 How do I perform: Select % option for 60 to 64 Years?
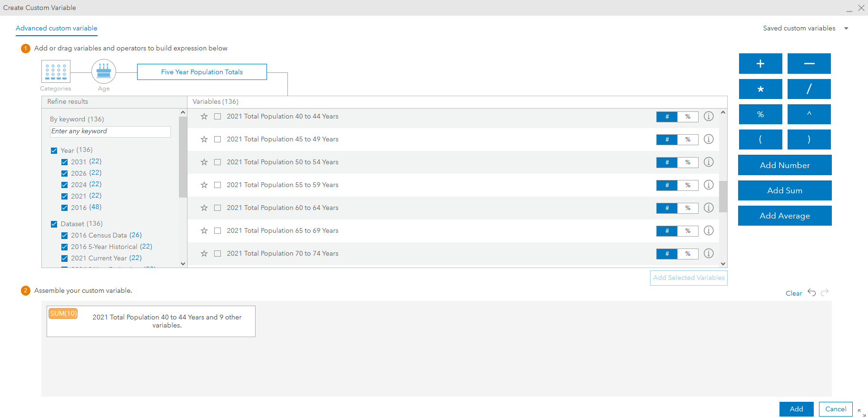[x=688, y=208]
